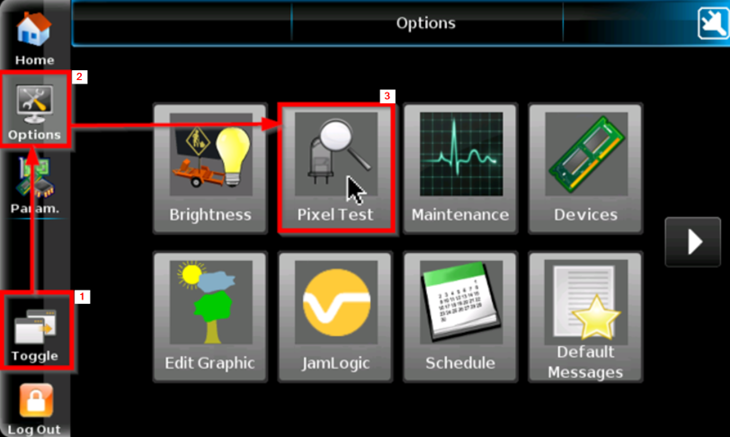Open the Schedule calendar tile
This screenshot has height=437, width=730.
[x=460, y=316]
